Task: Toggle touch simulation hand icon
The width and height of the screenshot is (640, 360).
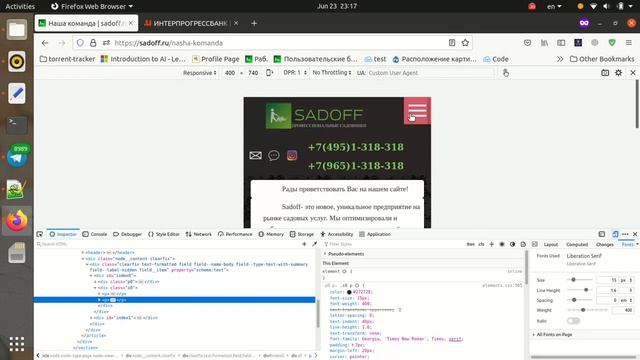Action: coord(506,73)
